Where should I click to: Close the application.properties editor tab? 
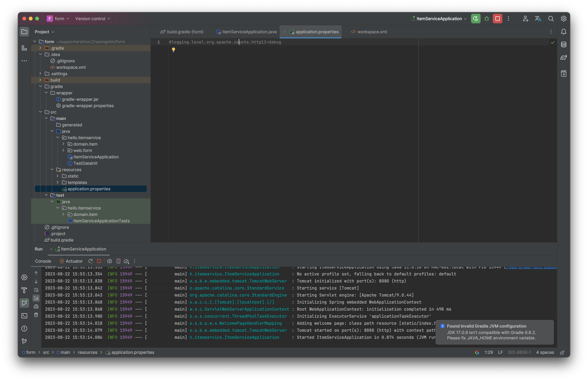(x=285, y=32)
